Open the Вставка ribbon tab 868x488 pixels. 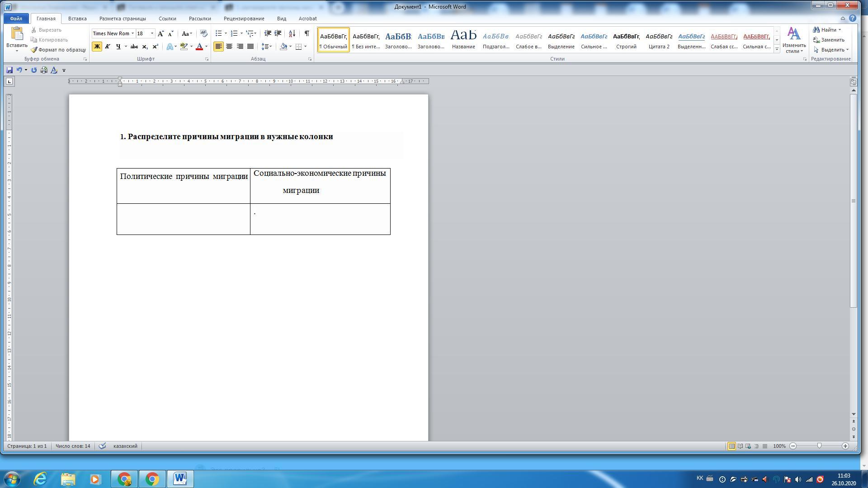pos(77,19)
